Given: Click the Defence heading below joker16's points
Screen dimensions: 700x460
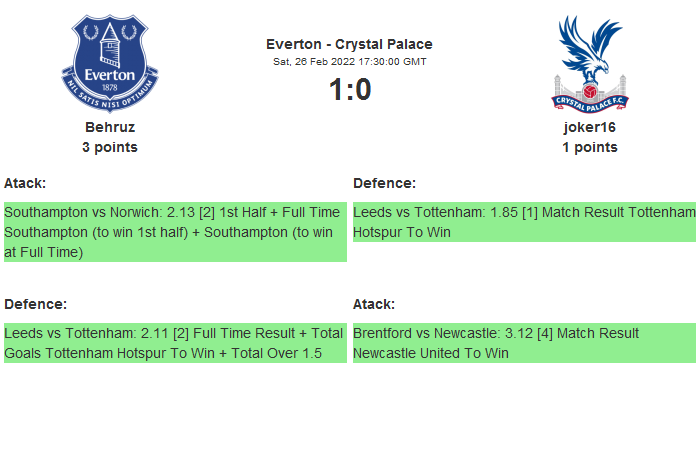Looking at the screenshot, I should (x=384, y=183).
